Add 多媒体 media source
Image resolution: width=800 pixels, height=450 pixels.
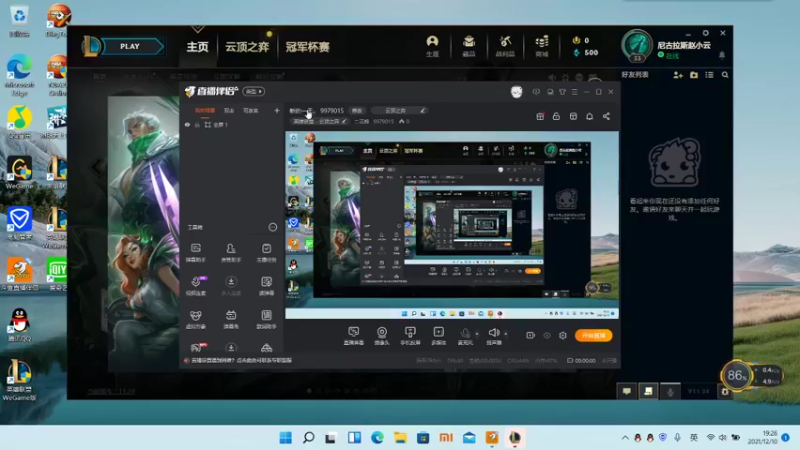(x=438, y=336)
